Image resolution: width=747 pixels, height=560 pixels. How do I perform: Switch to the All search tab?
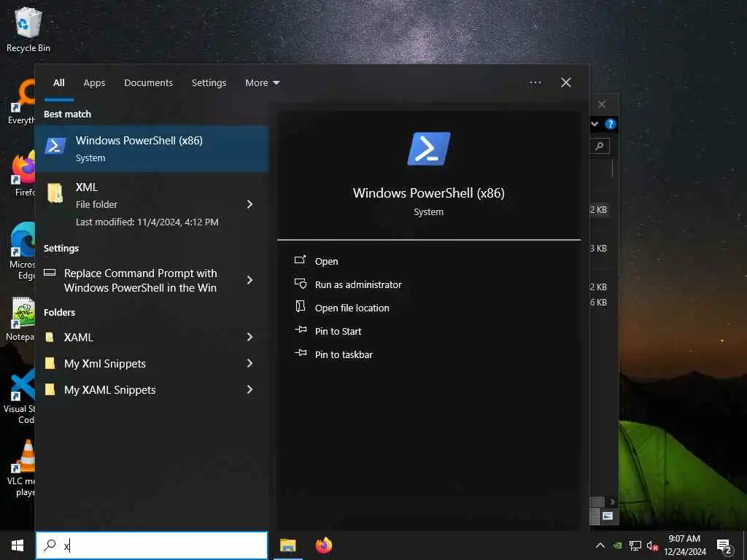point(59,83)
